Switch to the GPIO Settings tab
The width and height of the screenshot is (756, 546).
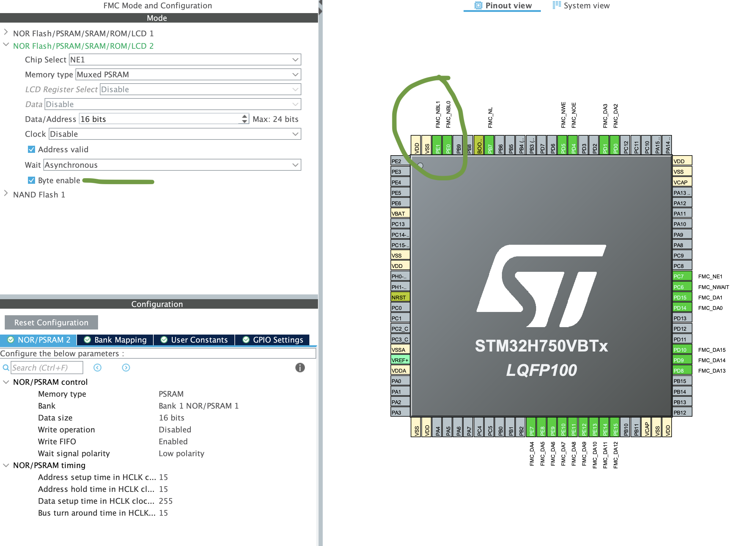278,340
